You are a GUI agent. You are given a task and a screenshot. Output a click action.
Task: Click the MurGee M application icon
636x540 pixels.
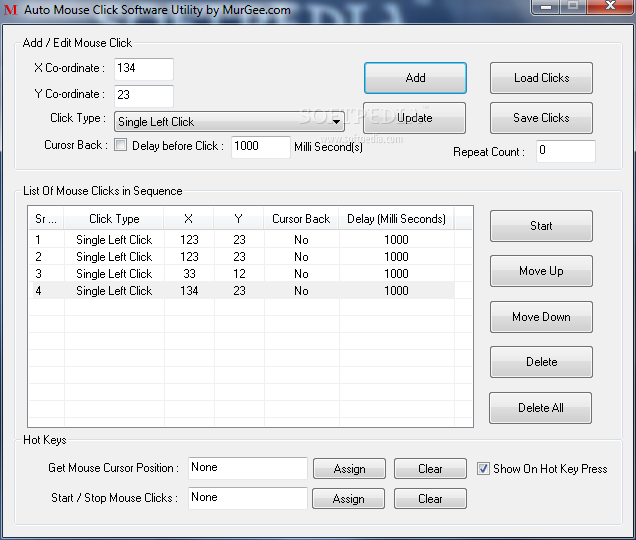point(11,9)
